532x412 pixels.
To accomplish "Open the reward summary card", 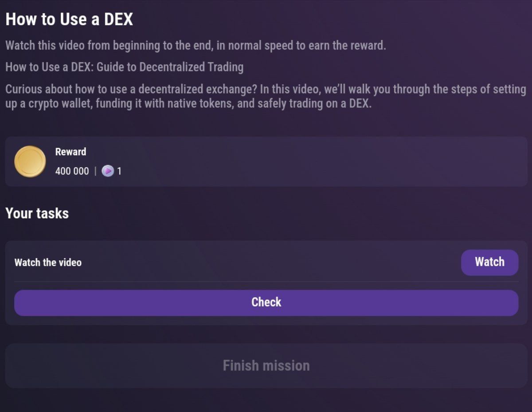I will coord(266,161).
